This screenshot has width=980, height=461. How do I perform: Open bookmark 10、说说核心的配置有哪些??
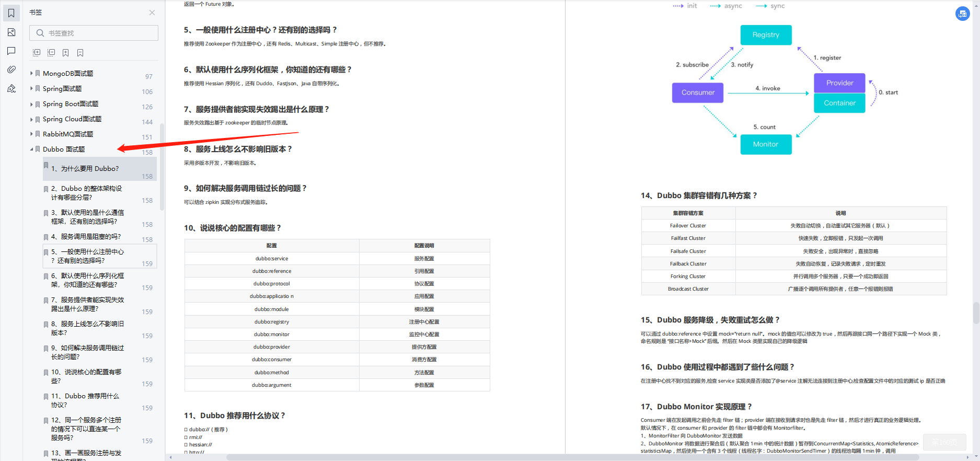tap(86, 376)
